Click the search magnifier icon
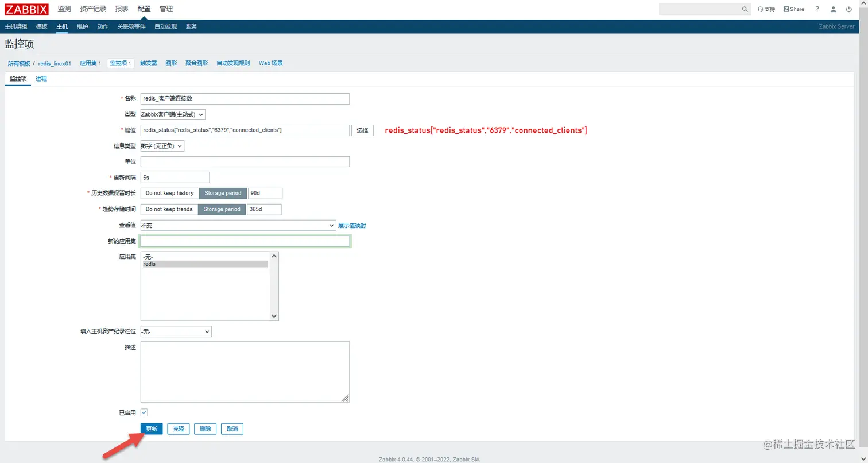This screenshot has width=868, height=463. click(745, 9)
